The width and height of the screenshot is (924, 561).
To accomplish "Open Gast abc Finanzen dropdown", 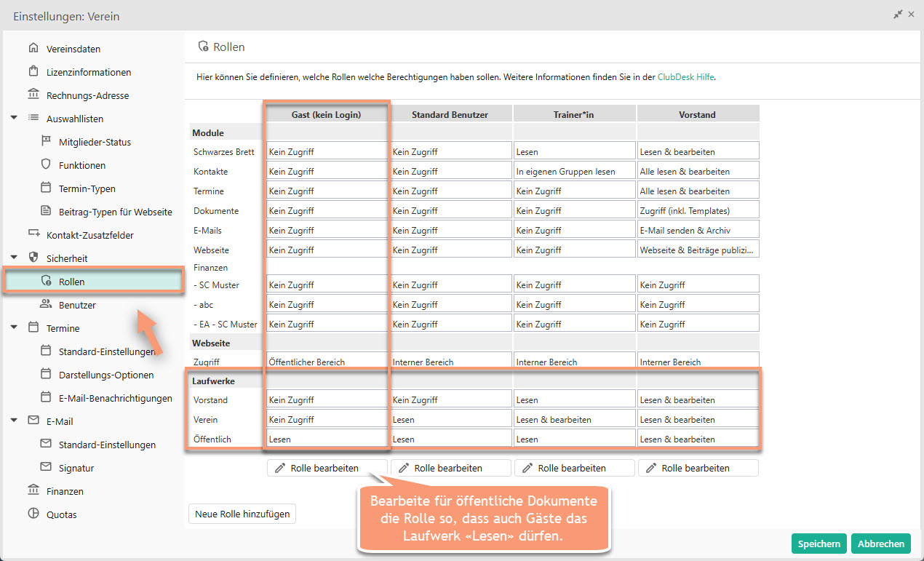I will pyautogui.click(x=327, y=304).
